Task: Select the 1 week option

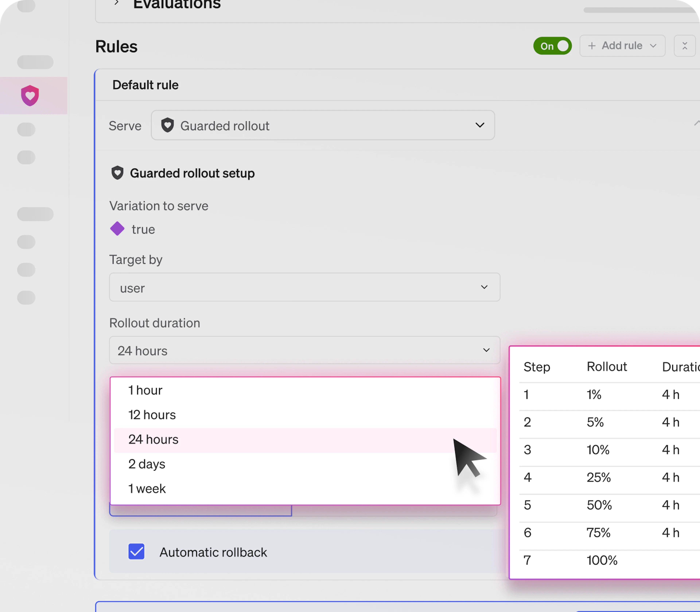Action: (147, 489)
